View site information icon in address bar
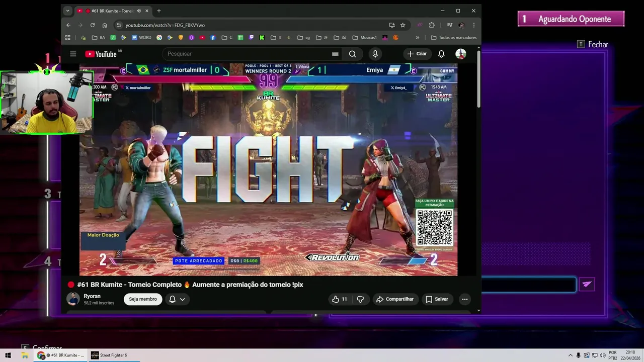The height and width of the screenshot is (362, 644). [x=119, y=25]
